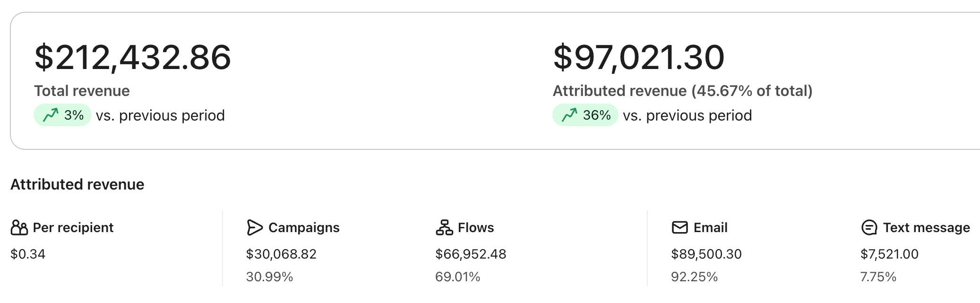
Task: Select the $30,068.82 Campaigns revenue value
Action: click(x=281, y=254)
